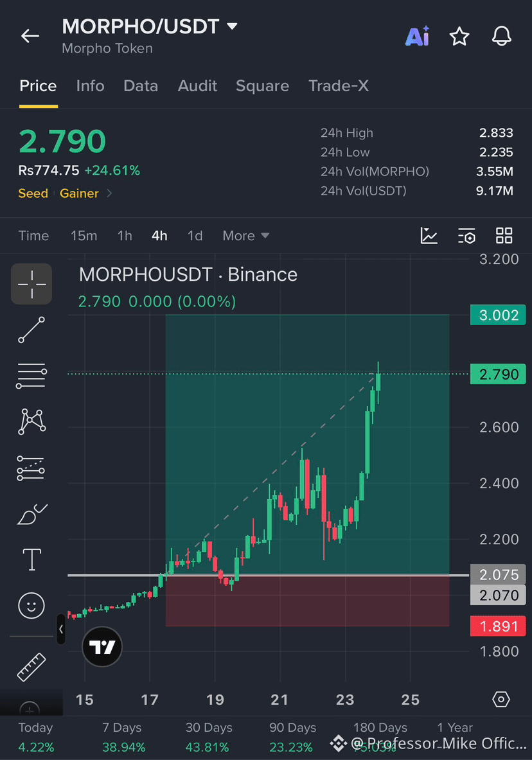Open chart axis settings hexagon icon
The width and height of the screenshot is (532, 760).
(x=501, y=700)
